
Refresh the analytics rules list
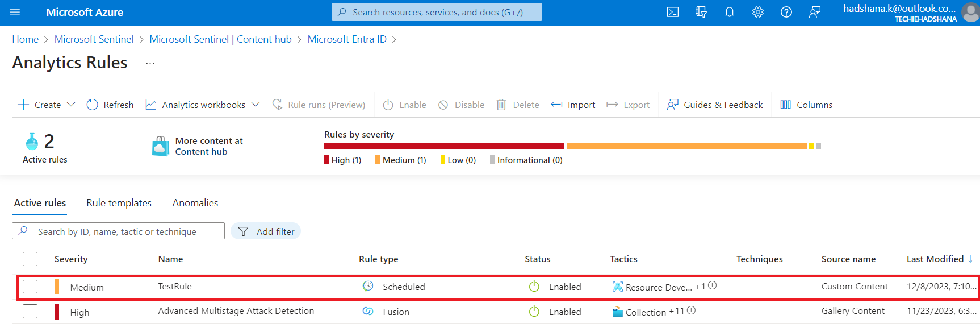(110, 105)
